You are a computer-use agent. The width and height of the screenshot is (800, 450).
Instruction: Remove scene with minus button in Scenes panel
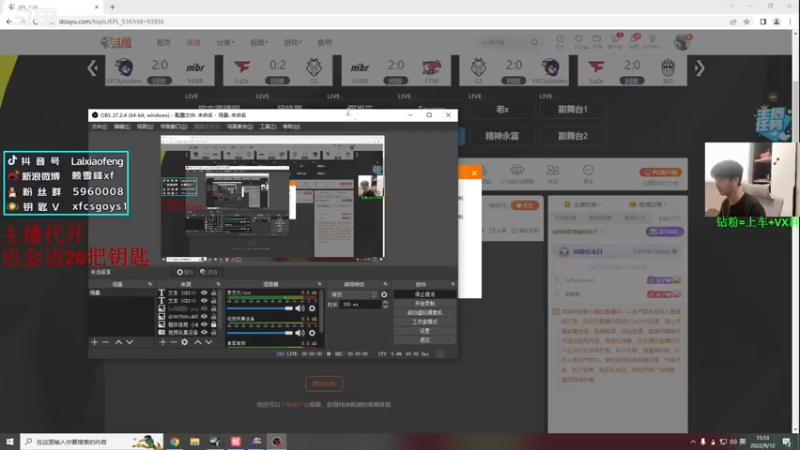tap(106, 342)
